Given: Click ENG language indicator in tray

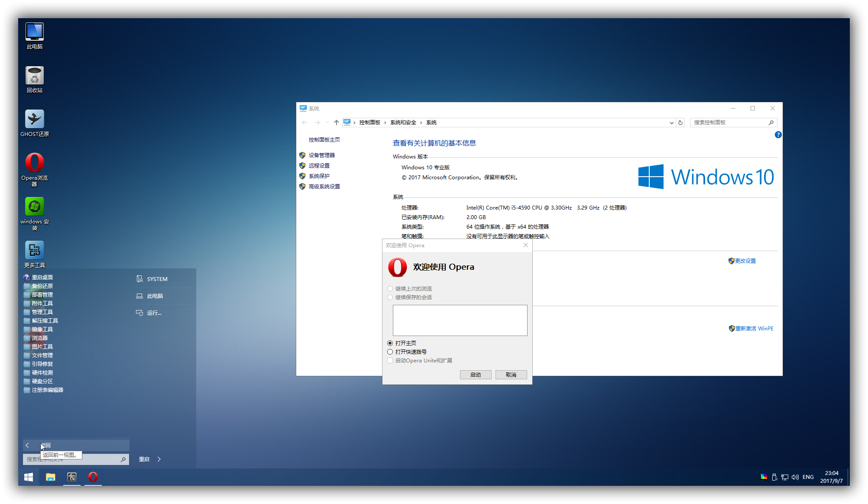Looking at the screenshot, I should click(x=808, y=477).
